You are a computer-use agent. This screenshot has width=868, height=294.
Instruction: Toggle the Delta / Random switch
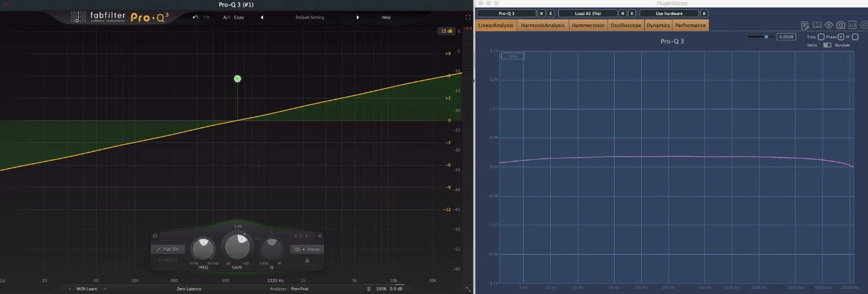[827, 45]
